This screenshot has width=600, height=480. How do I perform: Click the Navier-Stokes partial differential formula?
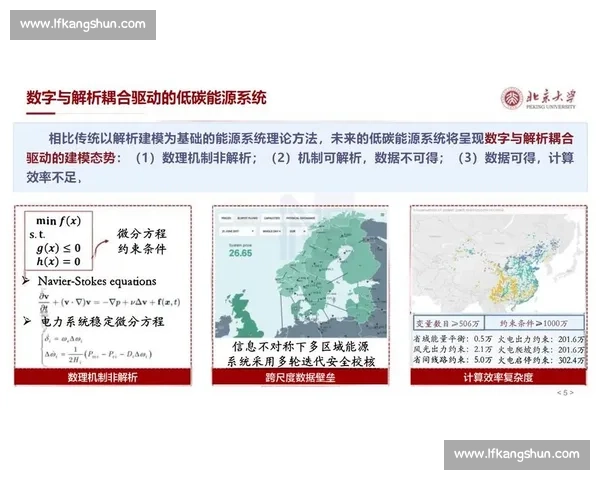coord(109,302)
